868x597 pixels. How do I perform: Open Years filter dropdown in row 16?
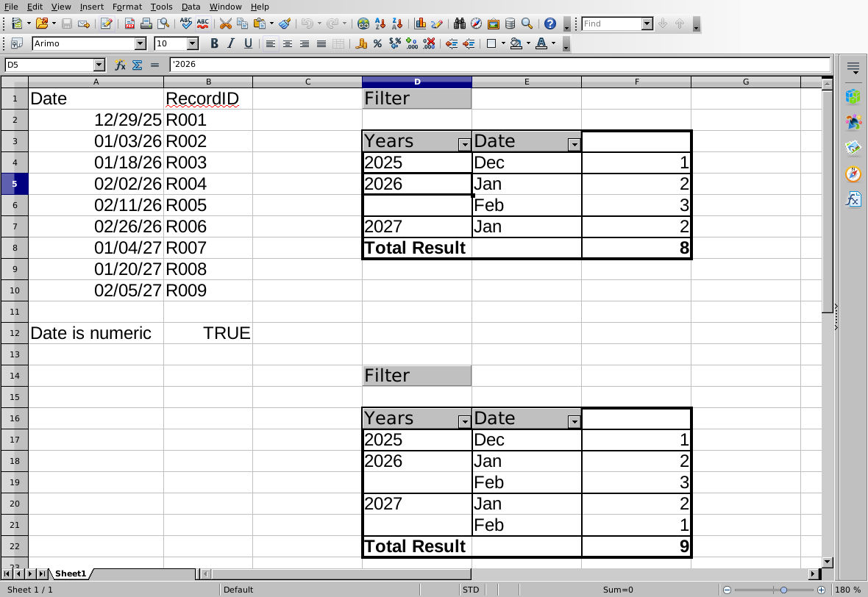click(x=464, y=422)
